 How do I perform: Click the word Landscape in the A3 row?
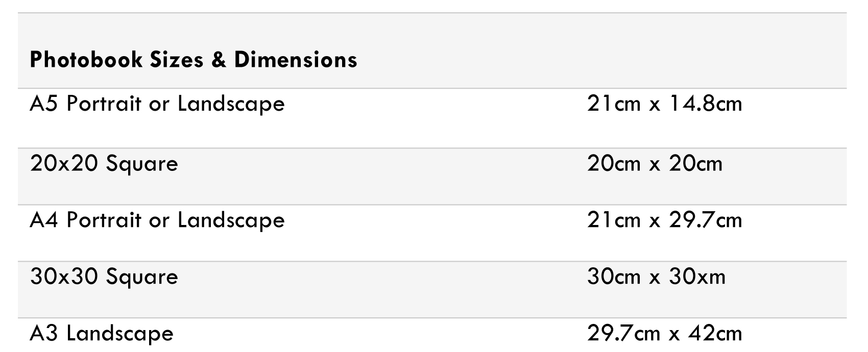[120, 334]
